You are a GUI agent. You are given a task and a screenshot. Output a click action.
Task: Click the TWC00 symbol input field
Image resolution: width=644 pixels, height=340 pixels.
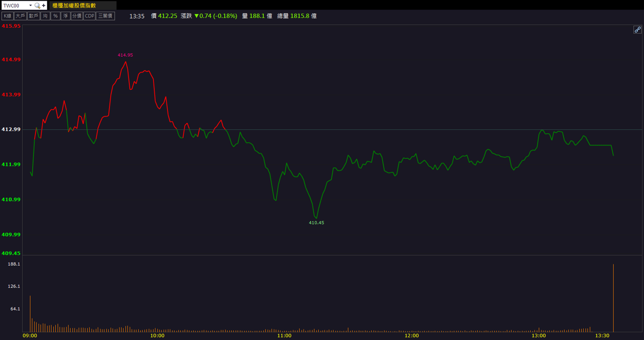click(15, 6)
